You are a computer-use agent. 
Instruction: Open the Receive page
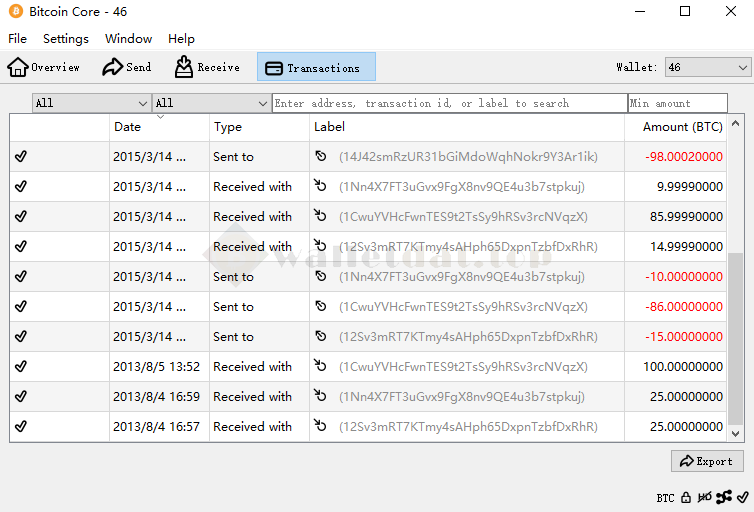click(207, 67)
